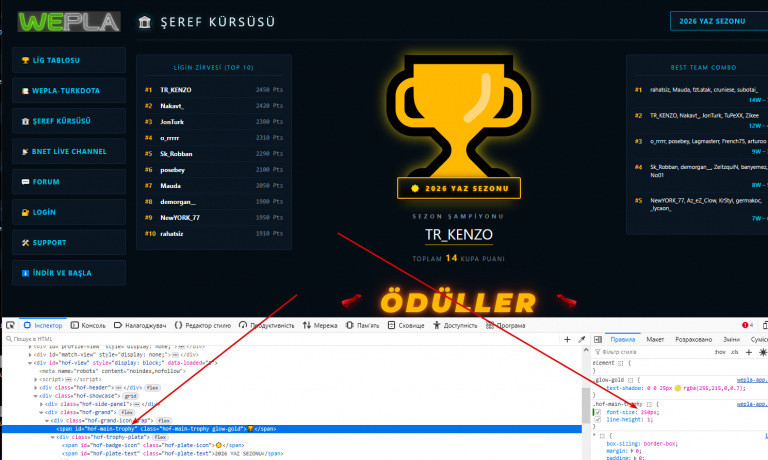This screenshot has height=460, width=768.
Task: Click the 2026 Yaz Sezonu trophy plate
Action: coord(458,188)
